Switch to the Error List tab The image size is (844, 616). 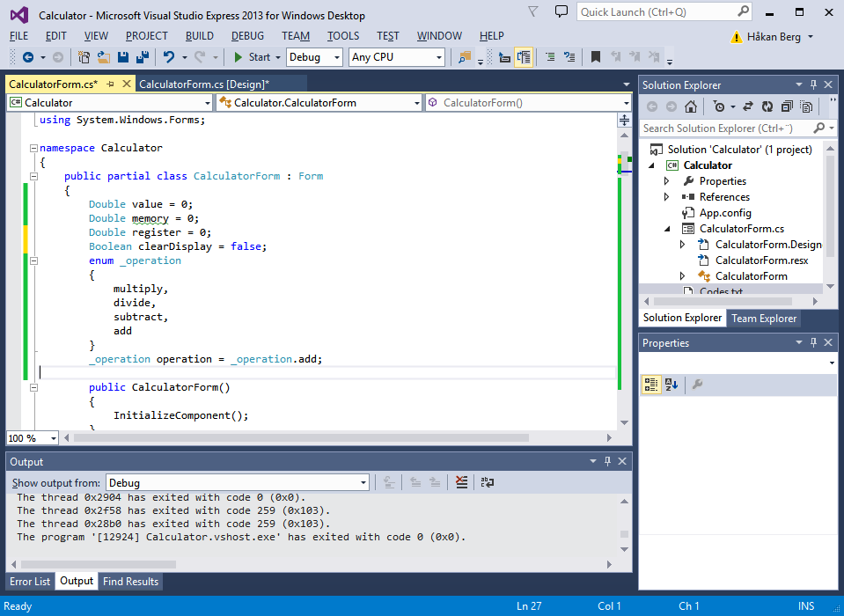[30, 581]
